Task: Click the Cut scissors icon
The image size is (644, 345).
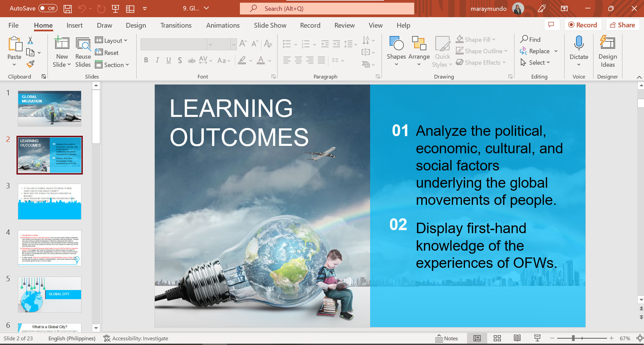Action: click(30, 40)
